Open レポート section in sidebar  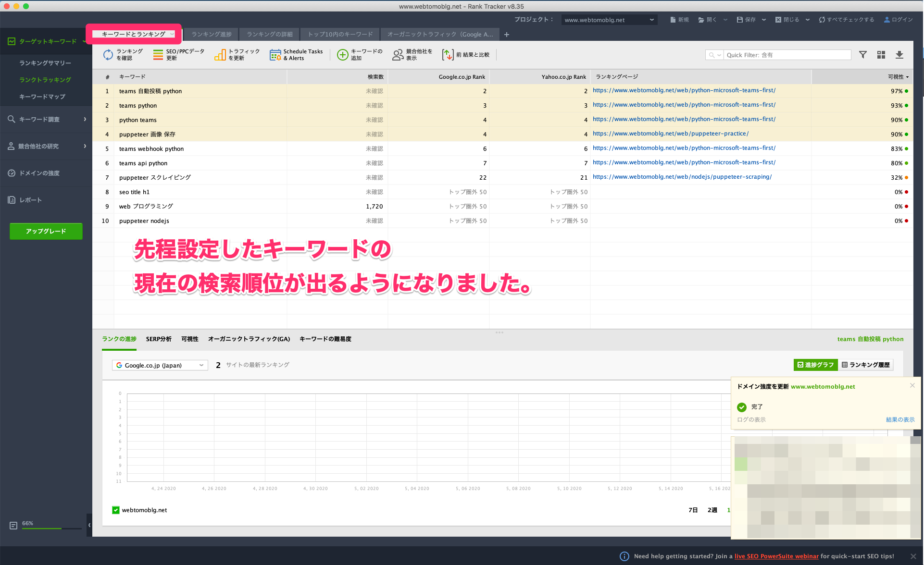pyautogui.click(x=31, y=200)
